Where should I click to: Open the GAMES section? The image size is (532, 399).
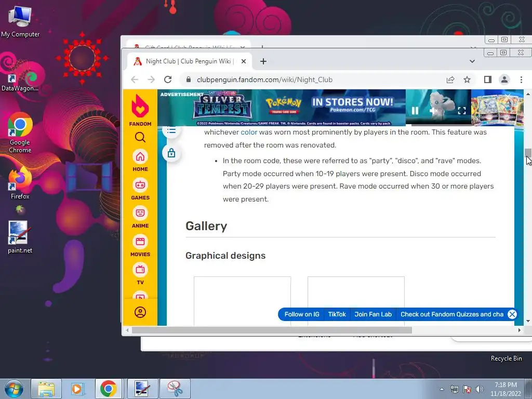pos(140,189)
